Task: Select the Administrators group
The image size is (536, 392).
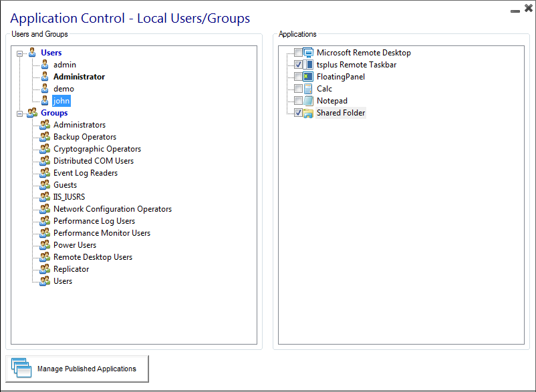Action: [x=80, y=125]
